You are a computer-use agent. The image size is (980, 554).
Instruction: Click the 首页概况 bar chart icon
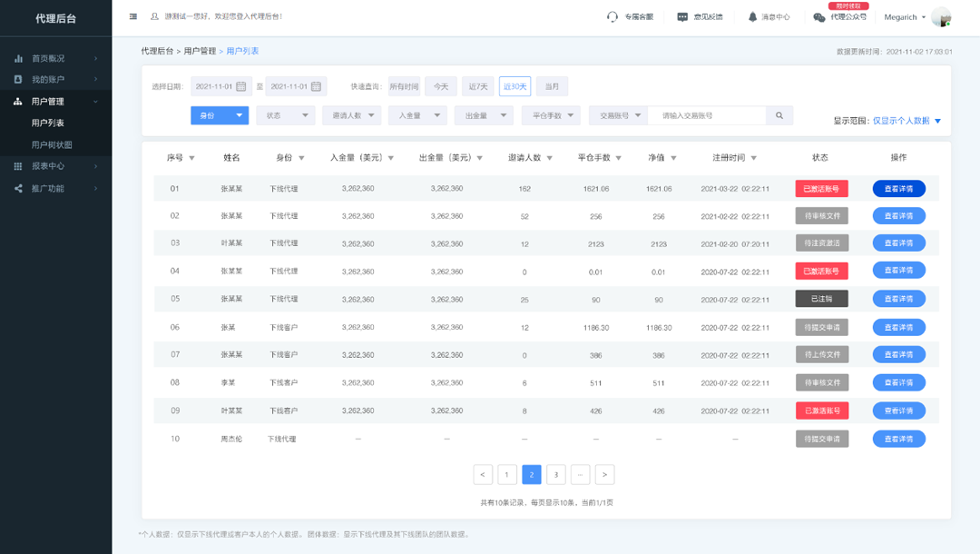[x=18, y=59]
